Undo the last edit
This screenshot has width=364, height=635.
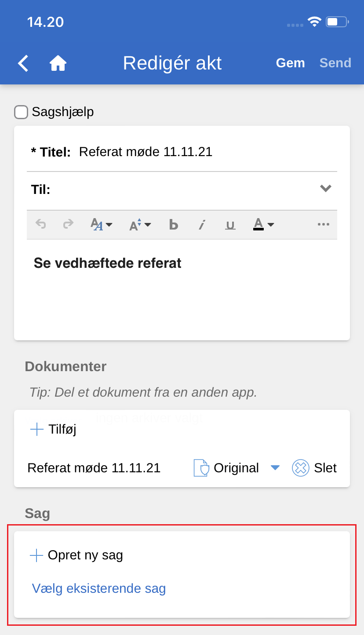click(x=41, y=225)
